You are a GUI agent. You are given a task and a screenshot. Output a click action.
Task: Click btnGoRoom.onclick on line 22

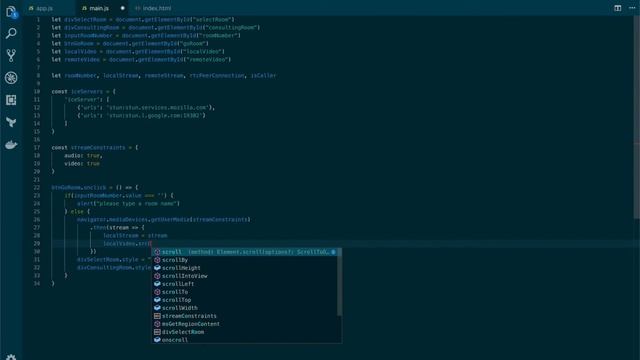click(x=79, y=188)
